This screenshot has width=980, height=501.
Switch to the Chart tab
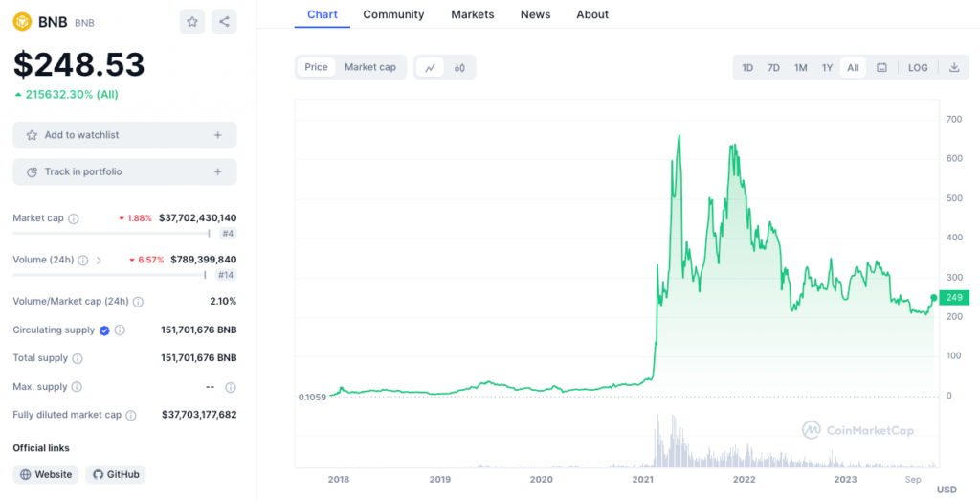point(323,14)
